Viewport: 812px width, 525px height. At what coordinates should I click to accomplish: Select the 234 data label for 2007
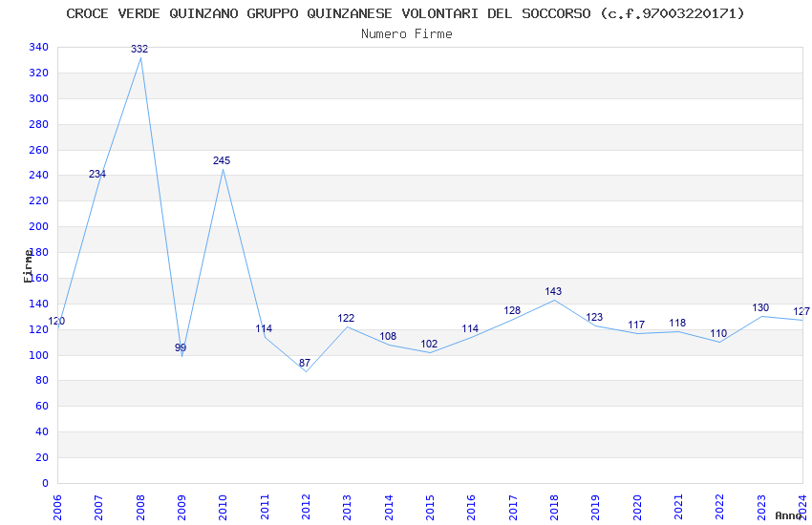click(97, 174)
